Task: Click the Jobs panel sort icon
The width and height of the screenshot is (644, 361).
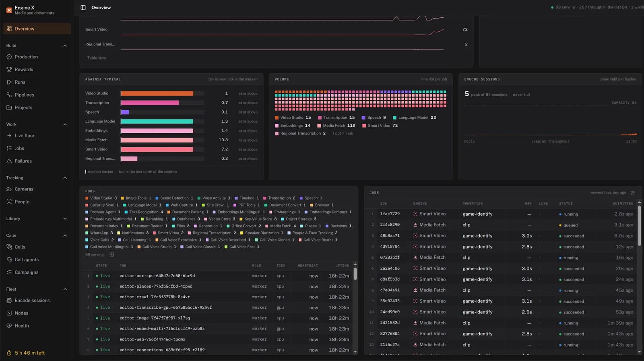Action: click(x=633, y=193)
